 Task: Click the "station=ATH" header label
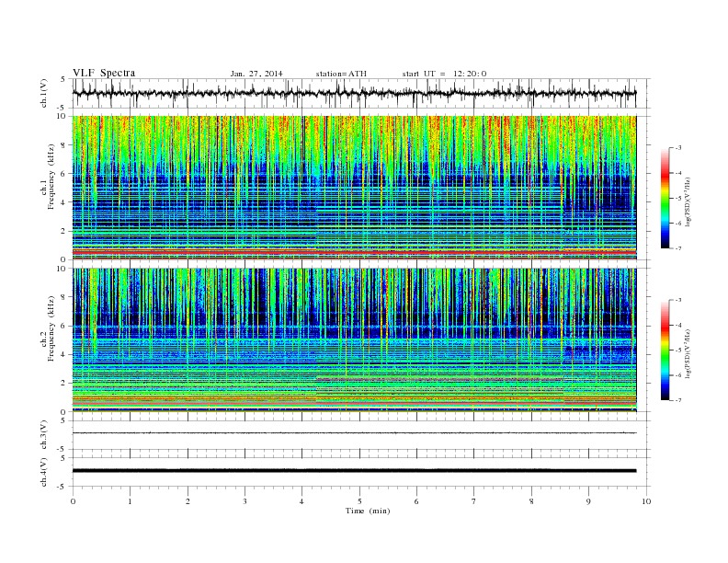tap(341, 74)
